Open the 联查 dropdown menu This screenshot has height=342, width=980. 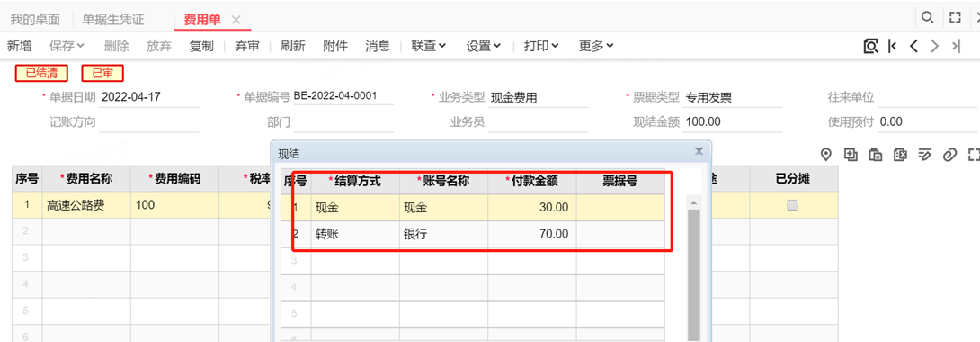coord(428,46)
